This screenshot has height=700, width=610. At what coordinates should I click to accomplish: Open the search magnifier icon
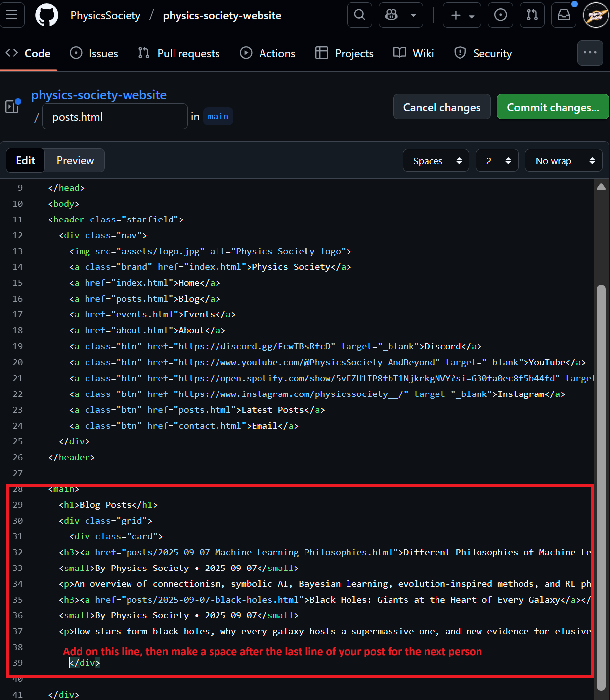tap(359, 15)
